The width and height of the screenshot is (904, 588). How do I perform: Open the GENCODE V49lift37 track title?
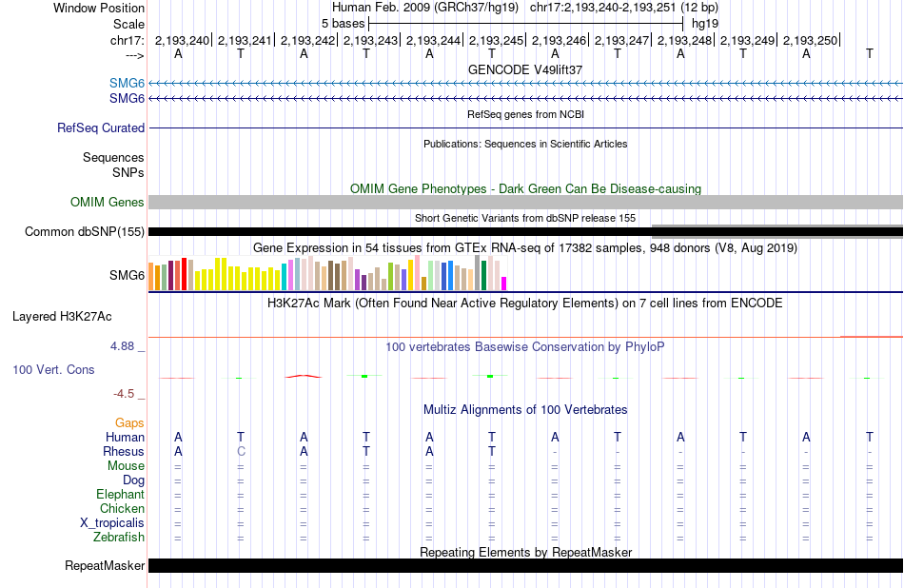point(525,69)
